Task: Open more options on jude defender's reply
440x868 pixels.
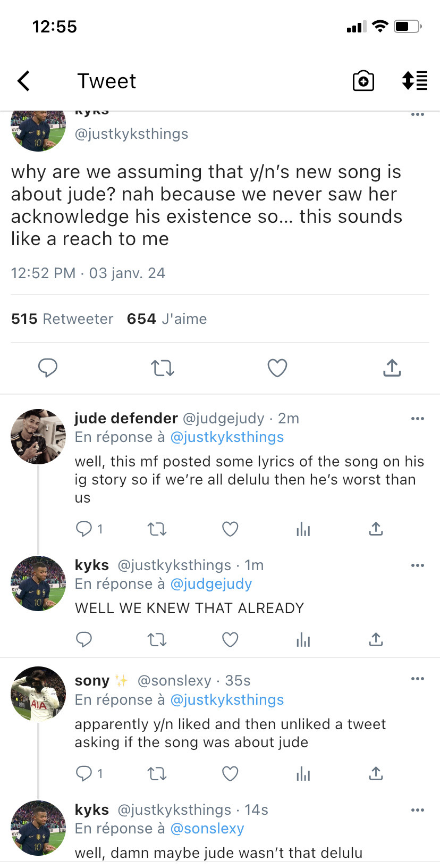Action: tap(418, 419)
